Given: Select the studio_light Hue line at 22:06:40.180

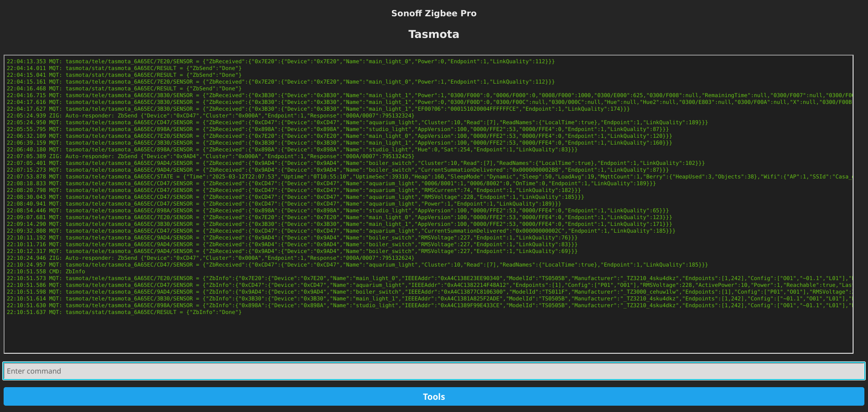Looking at the screenshot, I should point(292,150).
